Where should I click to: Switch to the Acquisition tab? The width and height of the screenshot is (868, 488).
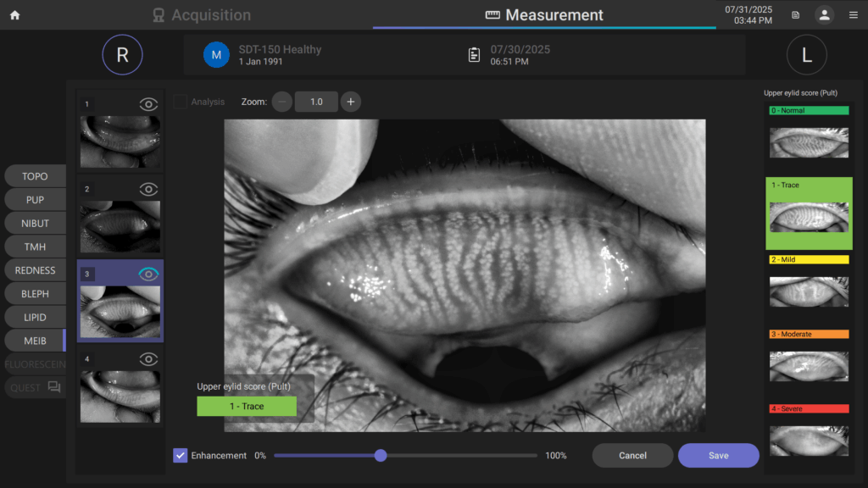pos(202,15)
